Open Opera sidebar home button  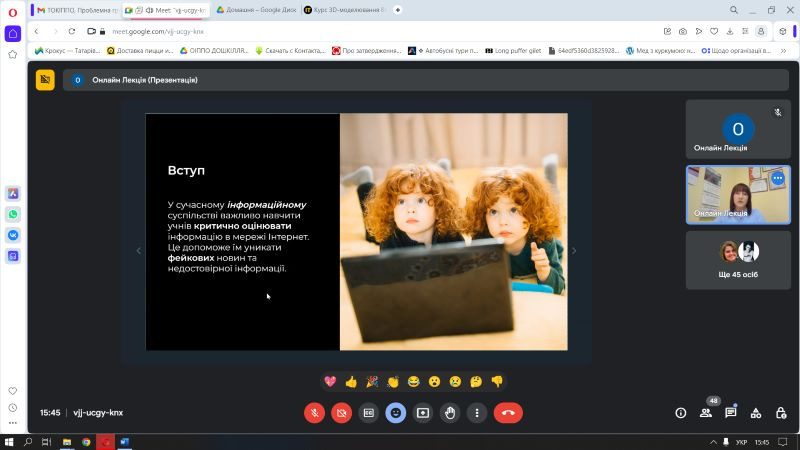point(13,34)
